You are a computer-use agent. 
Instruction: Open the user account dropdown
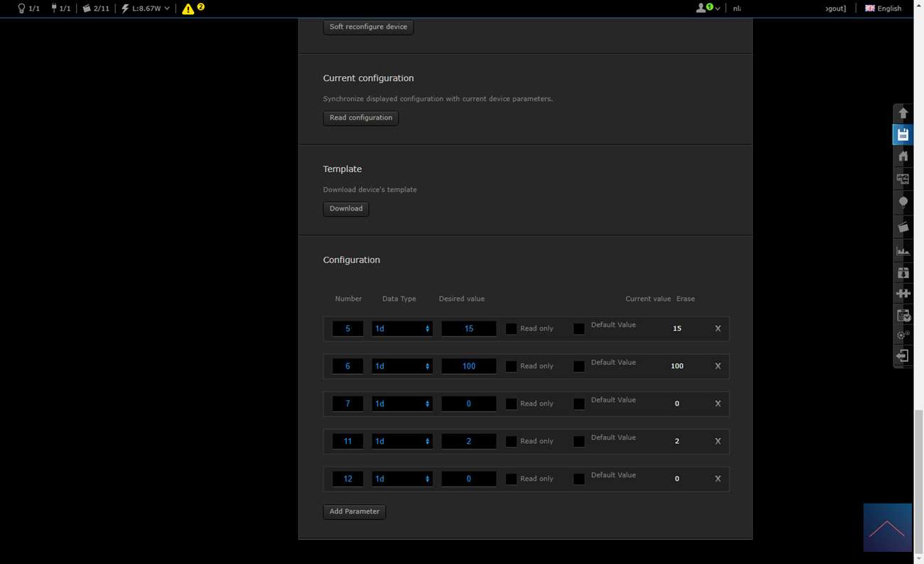[x=707, y=9]
